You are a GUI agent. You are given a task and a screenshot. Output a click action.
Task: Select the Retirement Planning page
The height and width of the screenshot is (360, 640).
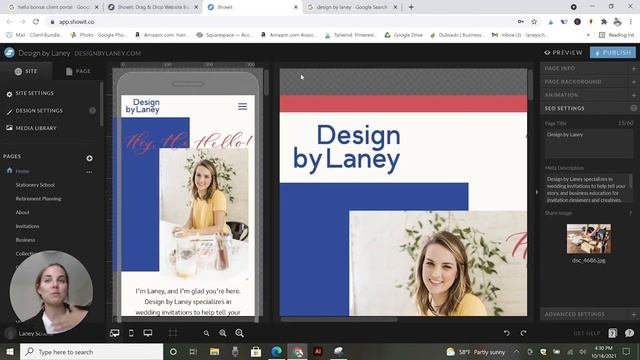tap(38, 199)
